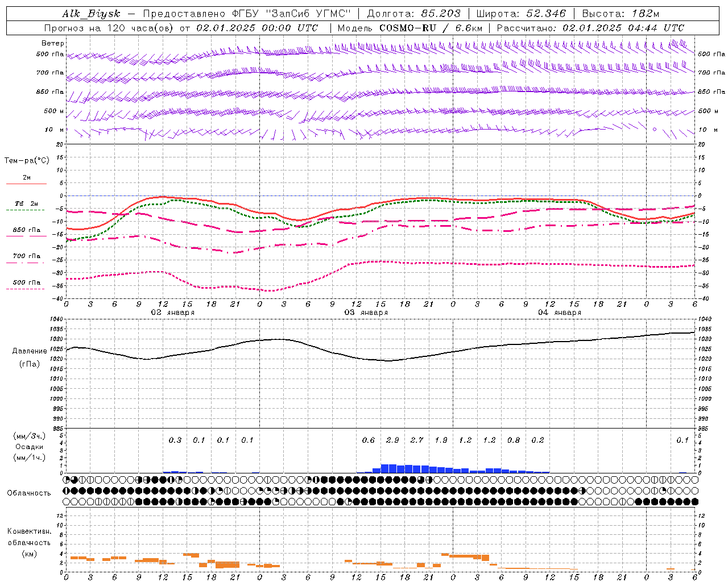This screenshot has height=582, width=728.
Task: Click the precipitation value 0.3
Action: click(175, 440)
